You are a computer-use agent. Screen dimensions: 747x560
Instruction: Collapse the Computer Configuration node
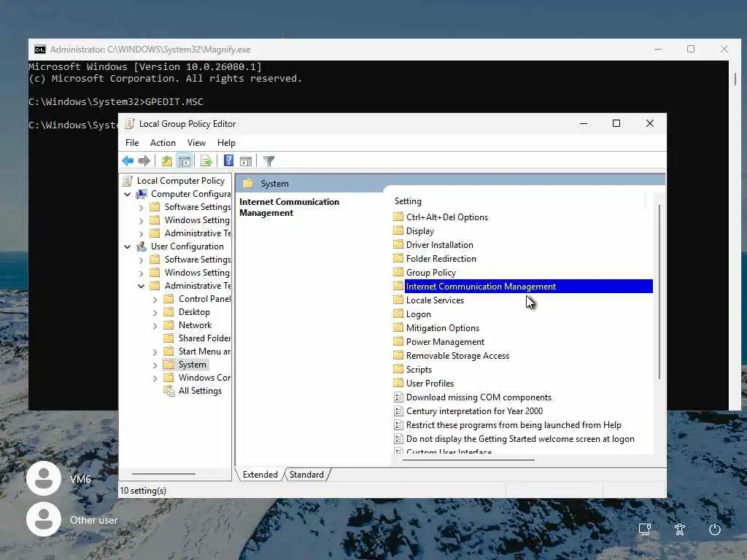click(127, 194)
